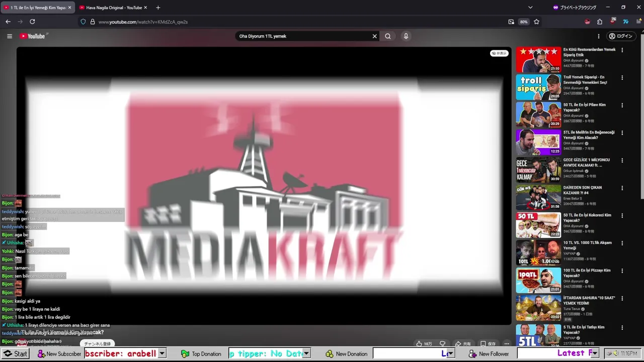Select Top Donation item on overlay bar
This screenshot has width=644, height=362.
click(x=201, y=353)
